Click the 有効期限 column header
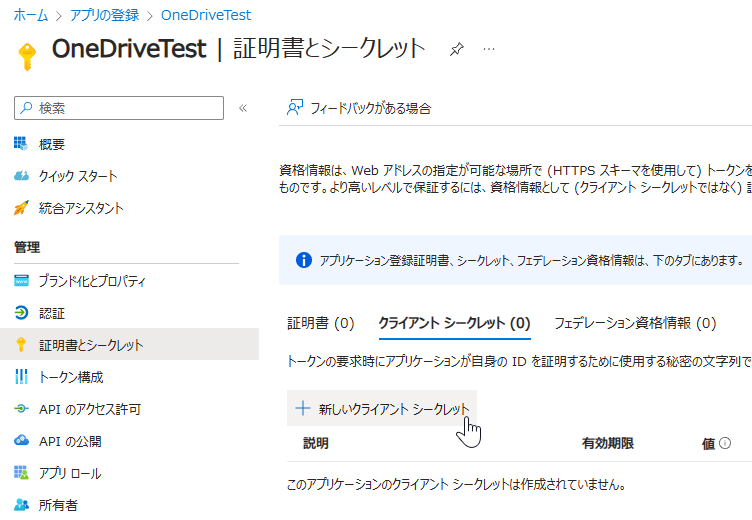 [608, 443]
